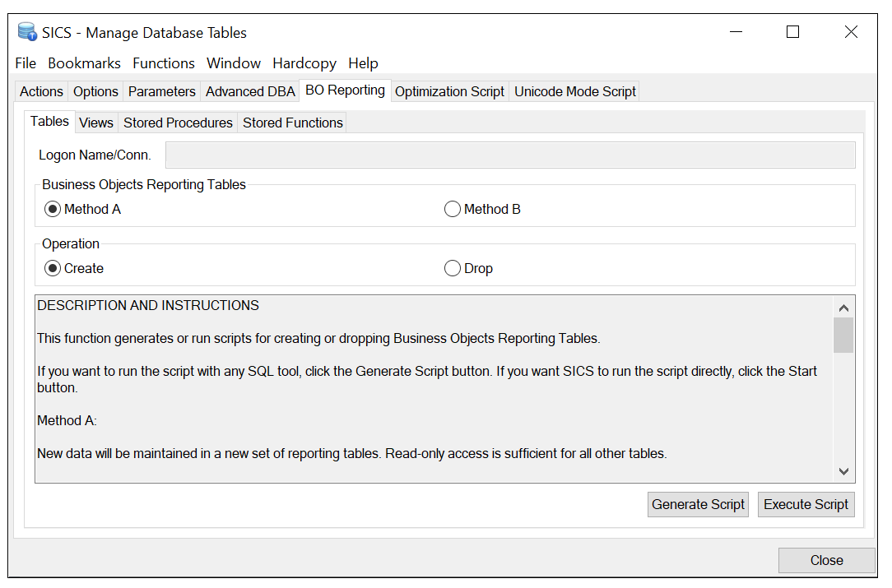This screenshot has height=588, width=892.
Task: Click the Execute Script button
Action: click(806, 504)
